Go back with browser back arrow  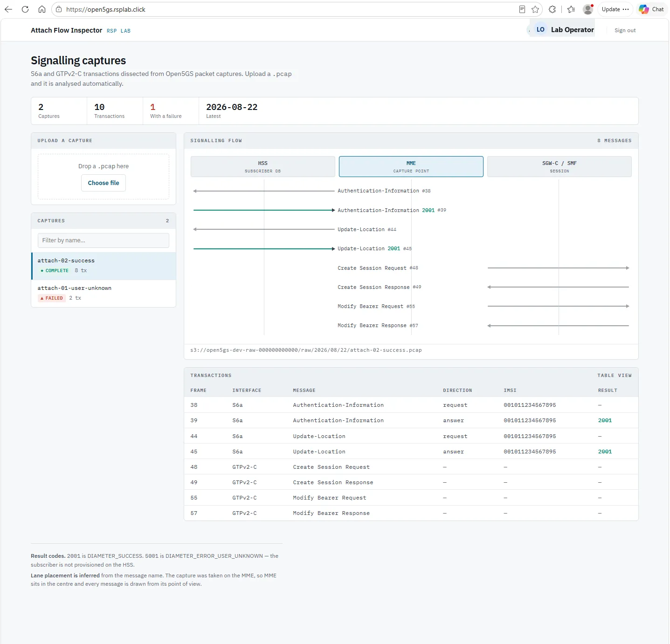click(8, 9)
